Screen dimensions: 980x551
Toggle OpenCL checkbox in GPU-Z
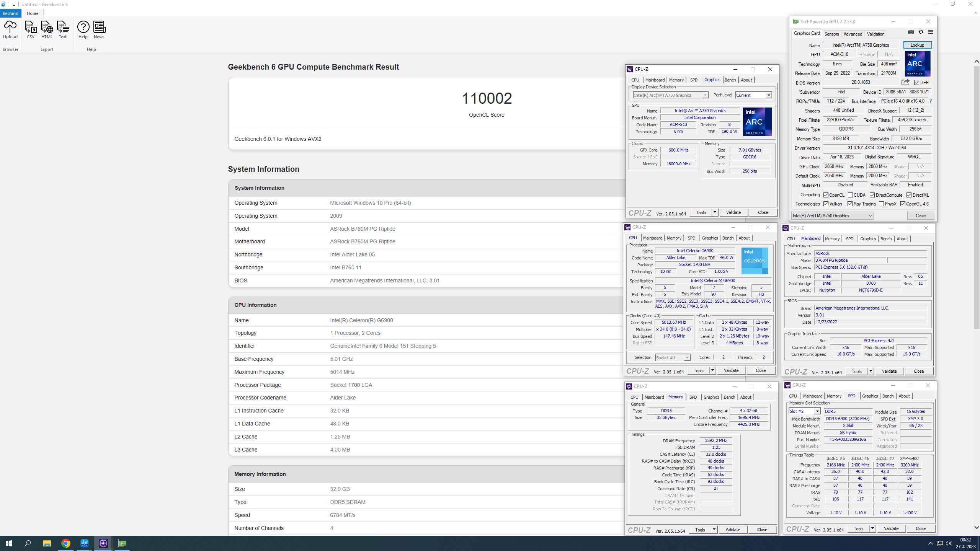(826, 195)
